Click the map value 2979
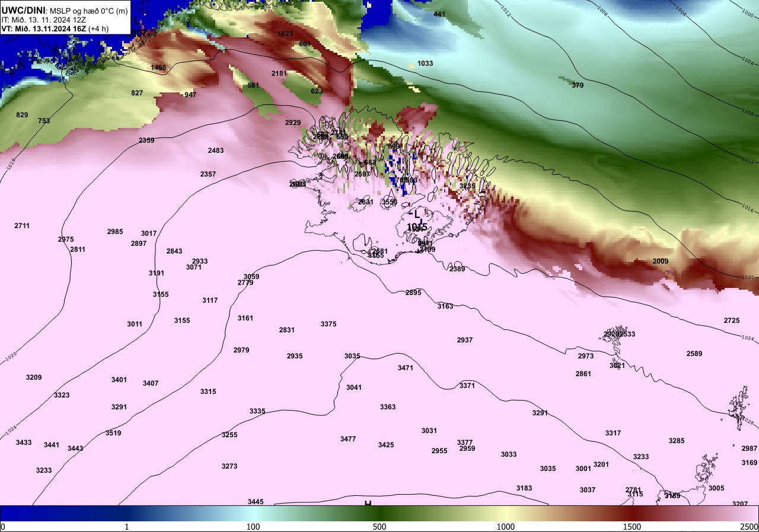The height and width of the screenshot is (532, 759). tap(241, 350)
